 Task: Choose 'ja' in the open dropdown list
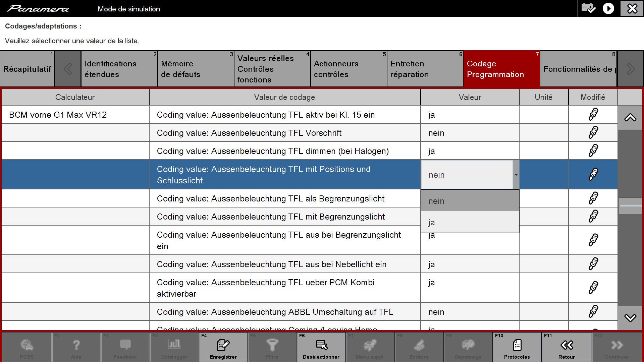click(x=470, y=222)
